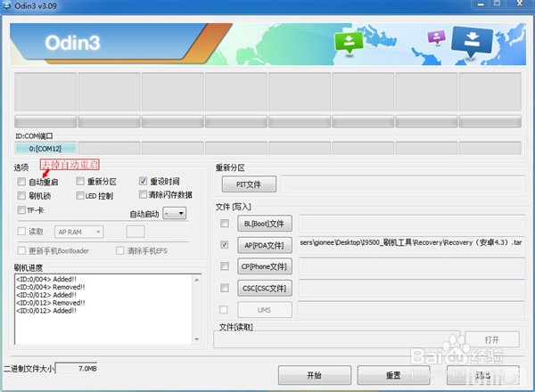
Task: Toggle the 刷机锁 checkbox
Action: [x=21, y=195]
